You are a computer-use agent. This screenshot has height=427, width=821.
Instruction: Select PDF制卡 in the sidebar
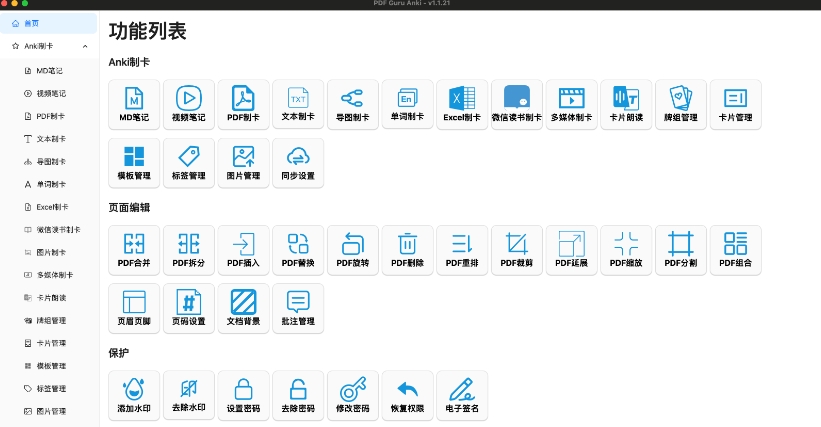coord(50,116)
